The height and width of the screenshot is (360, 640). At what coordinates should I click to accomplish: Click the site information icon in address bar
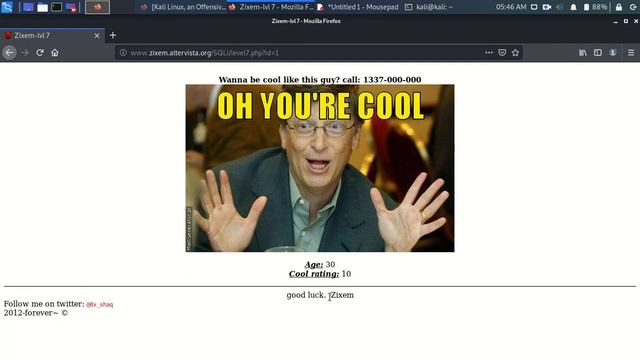tap(123, 53)
